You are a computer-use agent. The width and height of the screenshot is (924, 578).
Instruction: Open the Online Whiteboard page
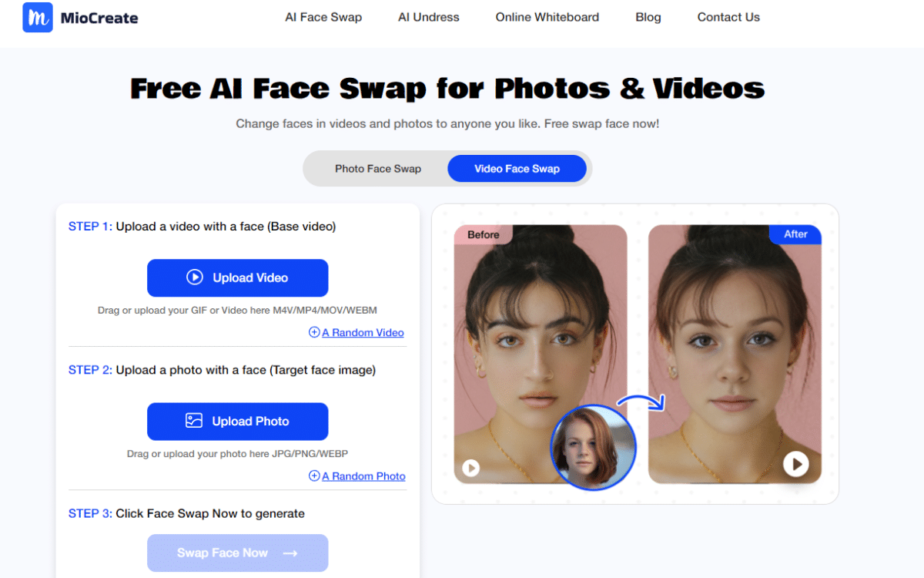pos(547,17)
